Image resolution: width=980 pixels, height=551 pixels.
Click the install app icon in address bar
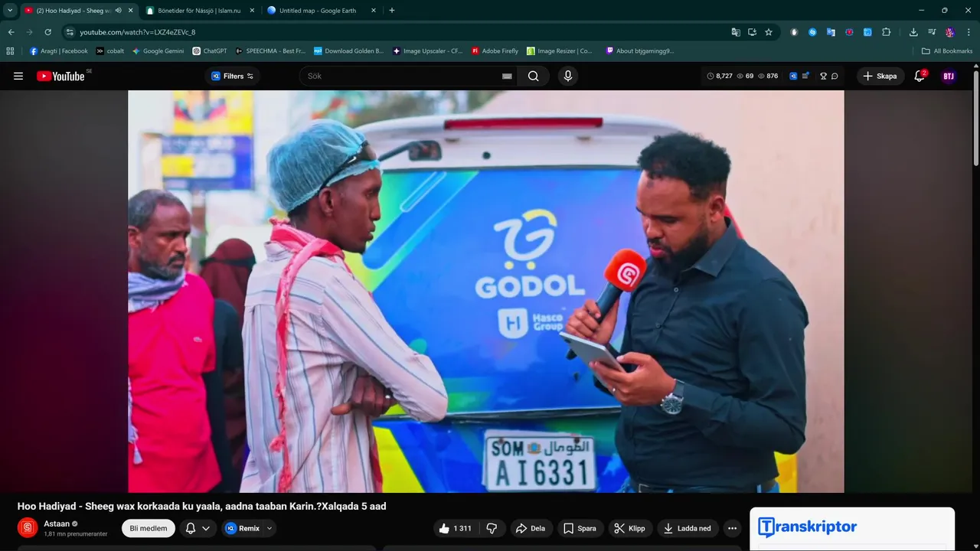(x=752, y=32)
